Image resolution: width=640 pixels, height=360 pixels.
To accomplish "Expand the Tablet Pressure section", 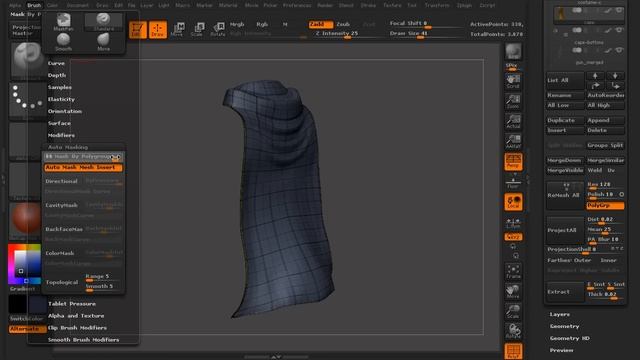I will point(72,304).
